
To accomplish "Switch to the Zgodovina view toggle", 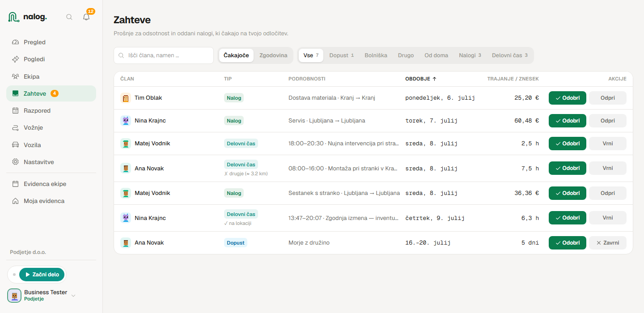I will [273, 55].
